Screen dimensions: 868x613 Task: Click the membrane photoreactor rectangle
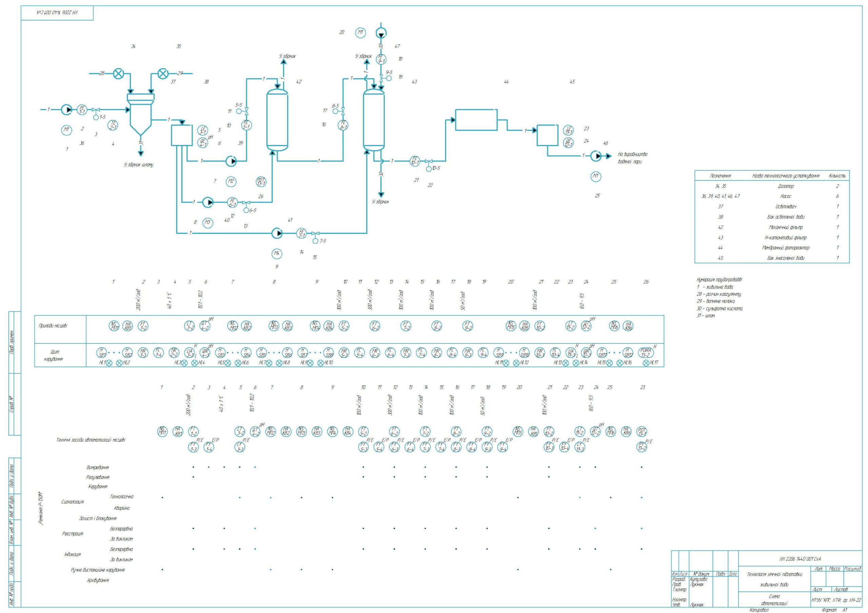476,120
